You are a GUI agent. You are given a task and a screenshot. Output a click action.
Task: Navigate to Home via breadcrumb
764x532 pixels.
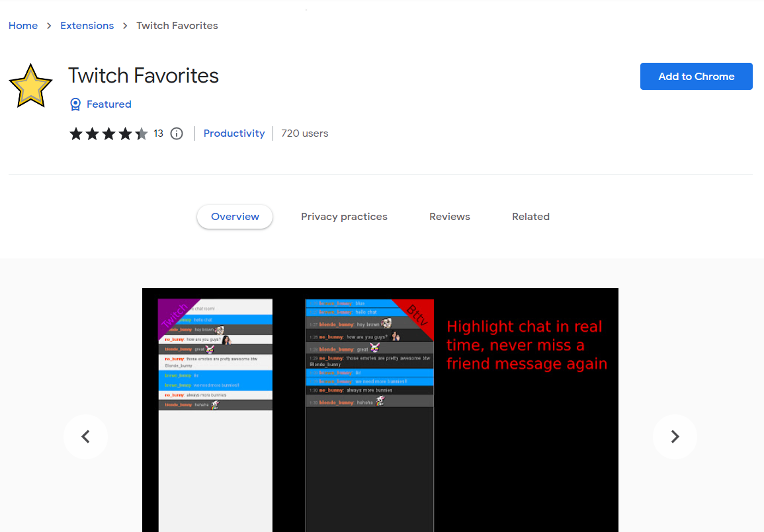coord(23,25)
